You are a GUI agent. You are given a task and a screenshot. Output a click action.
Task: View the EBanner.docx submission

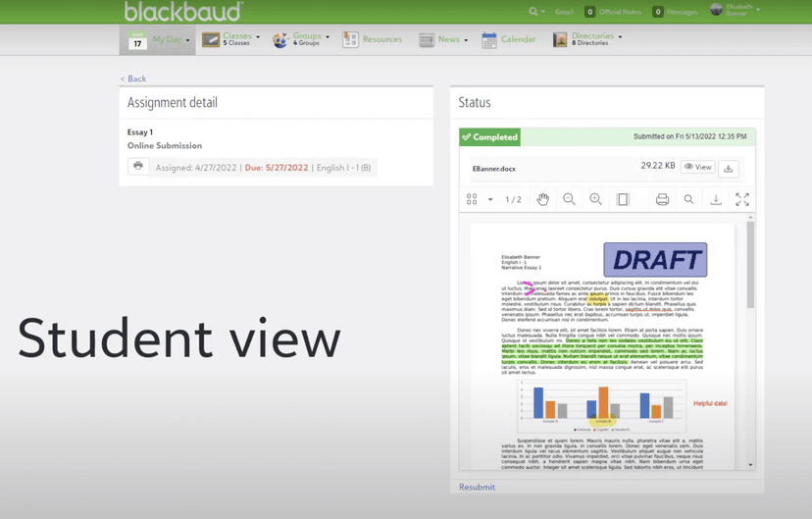(x=698, y=167)
